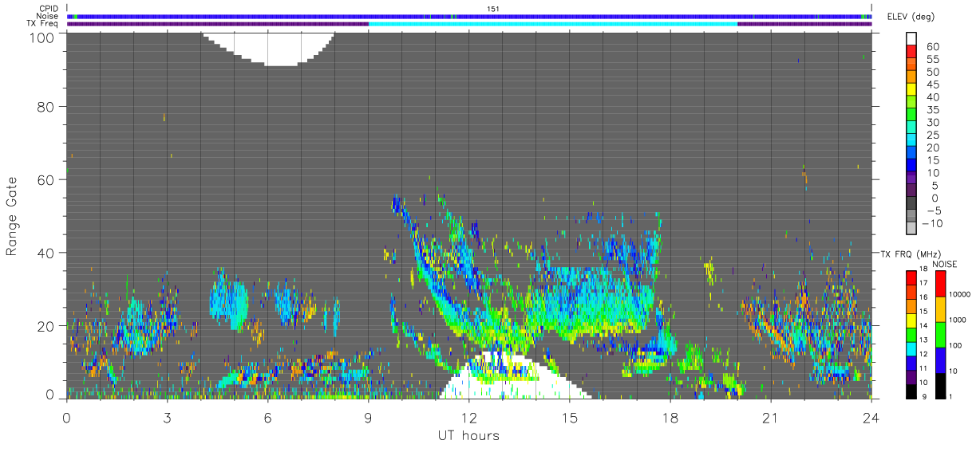Screen dimensions: 980x452
Task: Click the 1000 label on NOISE scale
Action: pyautogui.click(x=958, y=320)
